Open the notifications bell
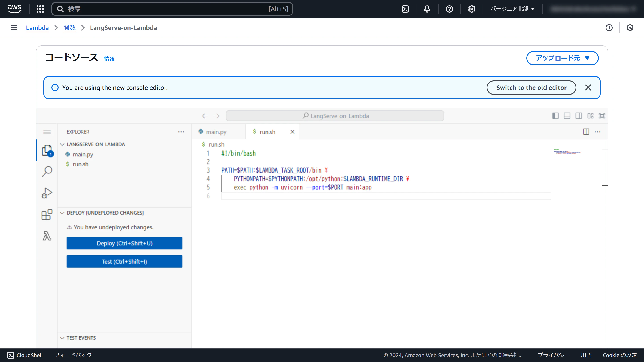 427,9
